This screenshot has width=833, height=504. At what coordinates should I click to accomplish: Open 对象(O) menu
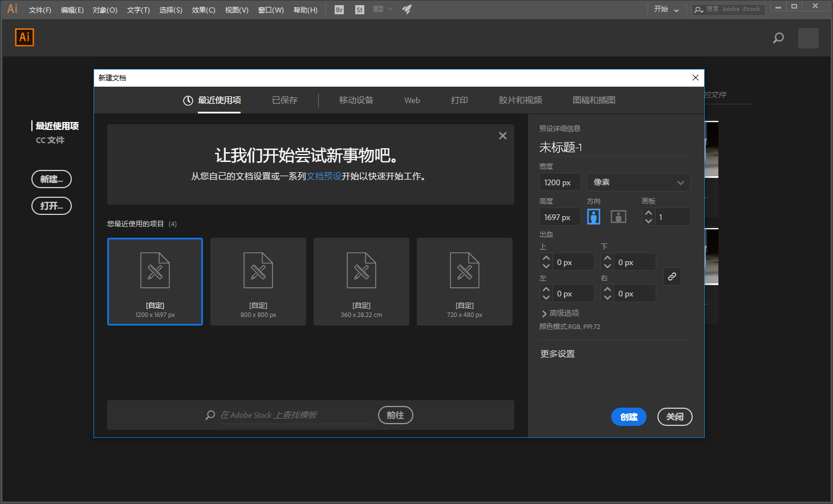[x=105, y=10]
